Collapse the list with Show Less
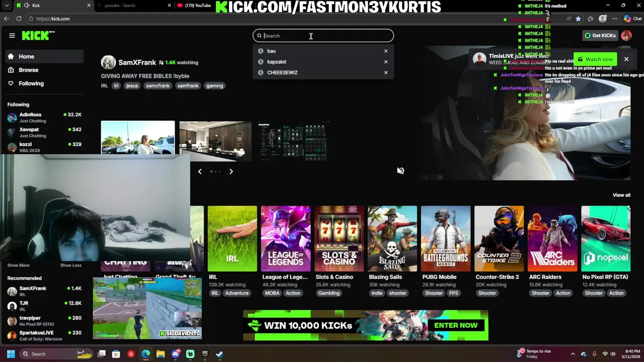644x362 pixels. tap(70, 265)
